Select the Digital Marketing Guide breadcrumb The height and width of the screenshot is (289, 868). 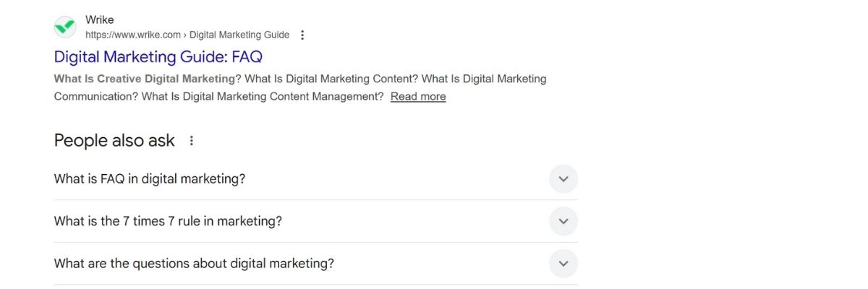pyautogui.click(x=239, y=35)
